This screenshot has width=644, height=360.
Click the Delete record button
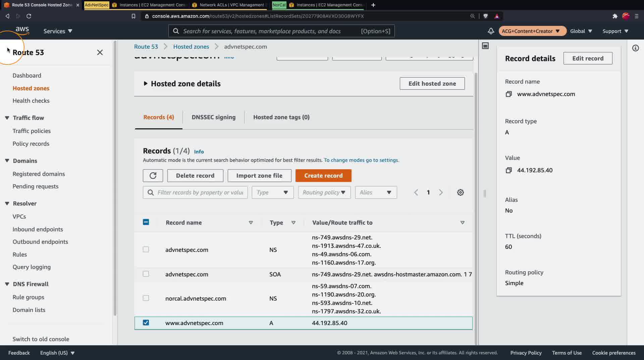pos(195,176)
